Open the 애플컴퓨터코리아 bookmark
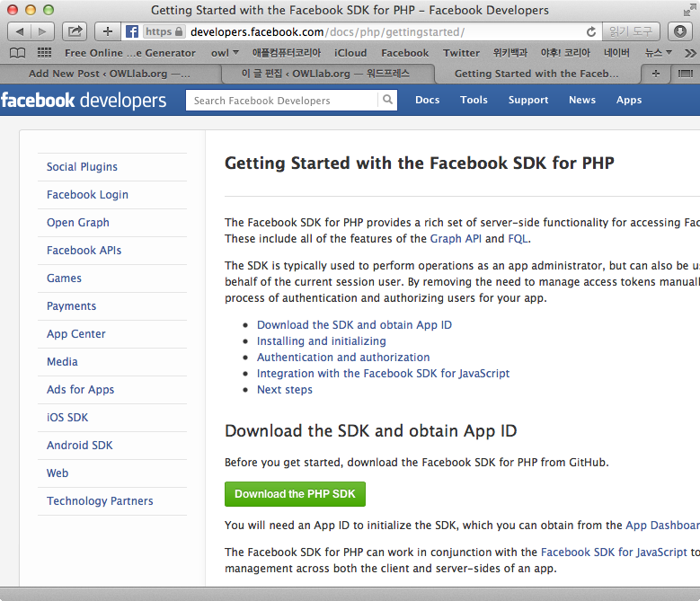This screenshot has height=601, width=700. (x=287, y=53)
